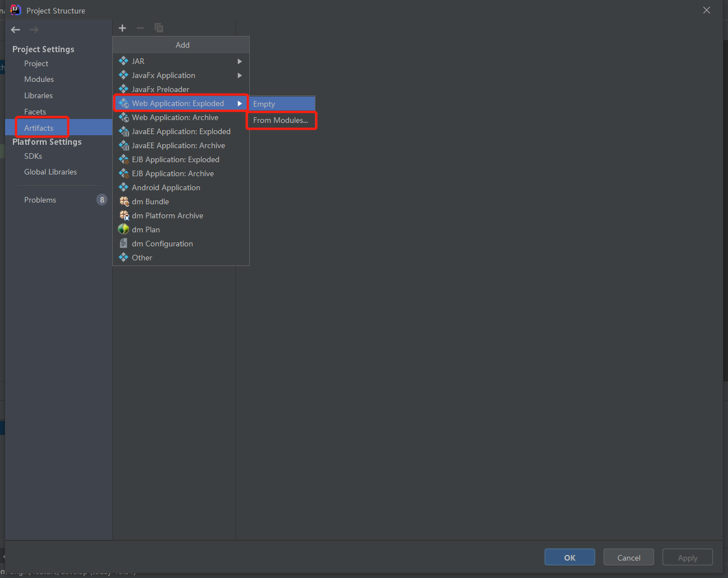Select dm Platform Archive entry

tap(181, 215)
